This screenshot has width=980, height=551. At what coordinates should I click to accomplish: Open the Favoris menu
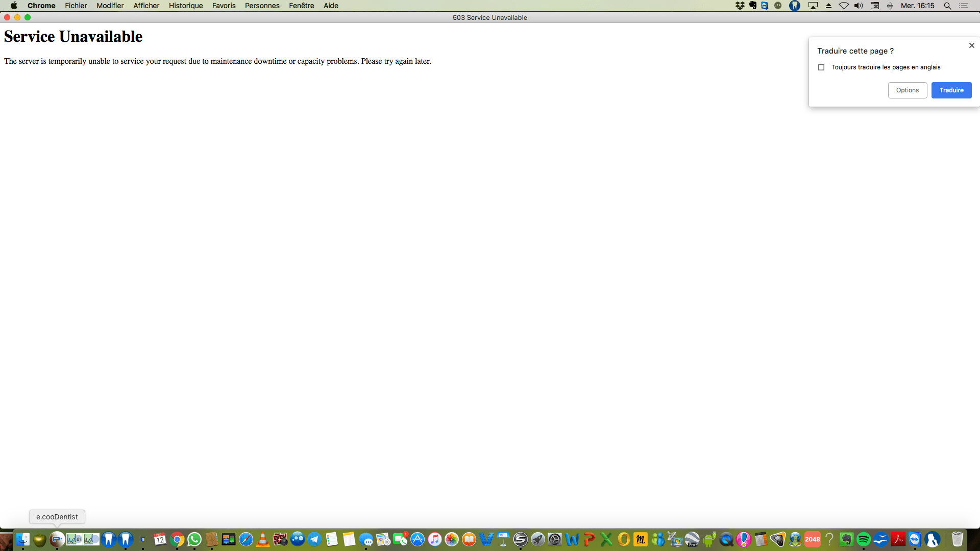224,6
